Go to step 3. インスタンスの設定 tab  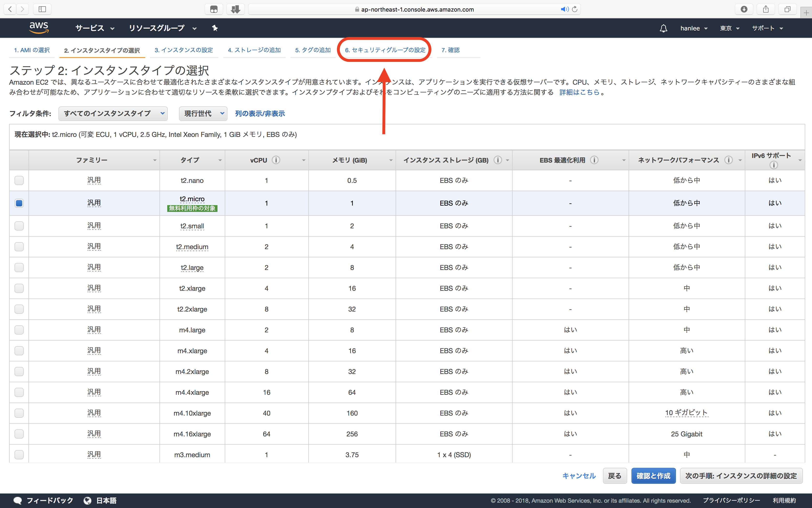[183, 50]
